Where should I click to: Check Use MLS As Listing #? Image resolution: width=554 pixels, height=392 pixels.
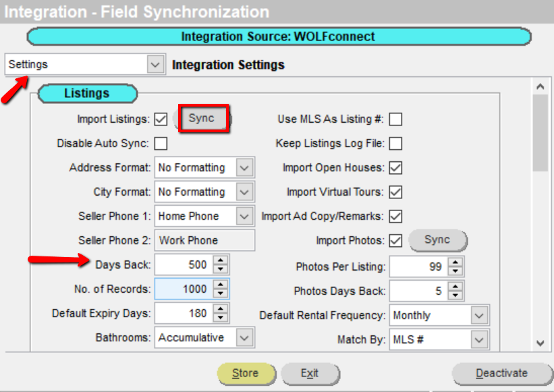coord(397,119)
